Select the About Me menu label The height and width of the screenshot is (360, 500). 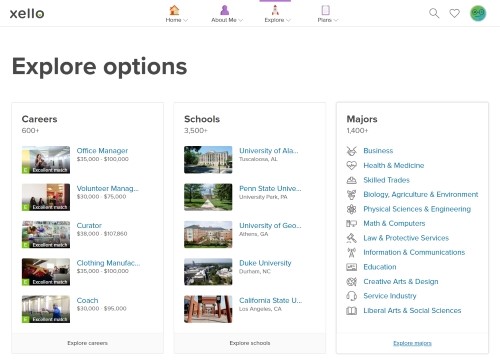coord(224,20)
